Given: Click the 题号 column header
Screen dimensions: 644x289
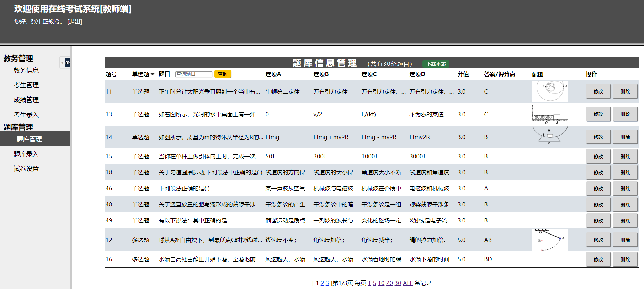Looking at the screenshot, I should tap(111, 74).
